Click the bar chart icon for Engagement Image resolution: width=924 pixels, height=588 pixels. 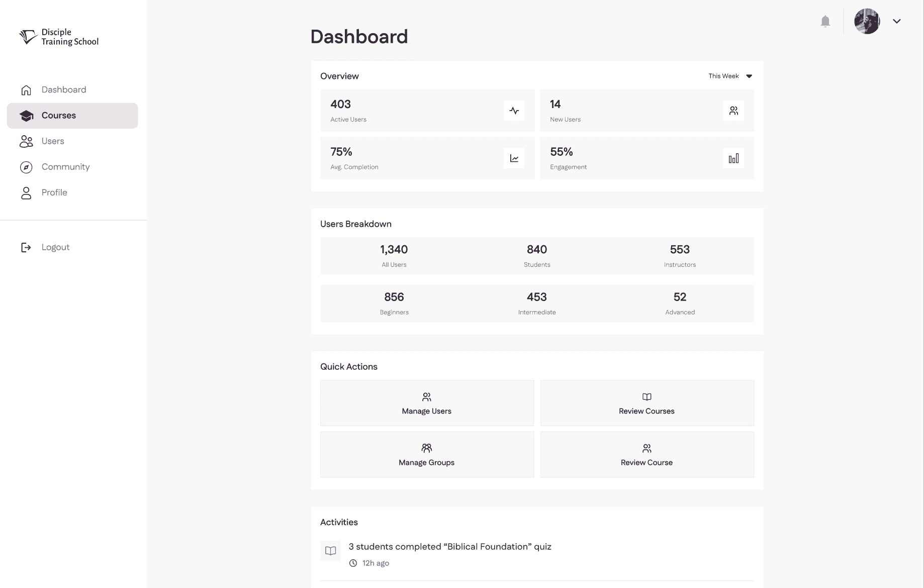[x=733, y=158]
